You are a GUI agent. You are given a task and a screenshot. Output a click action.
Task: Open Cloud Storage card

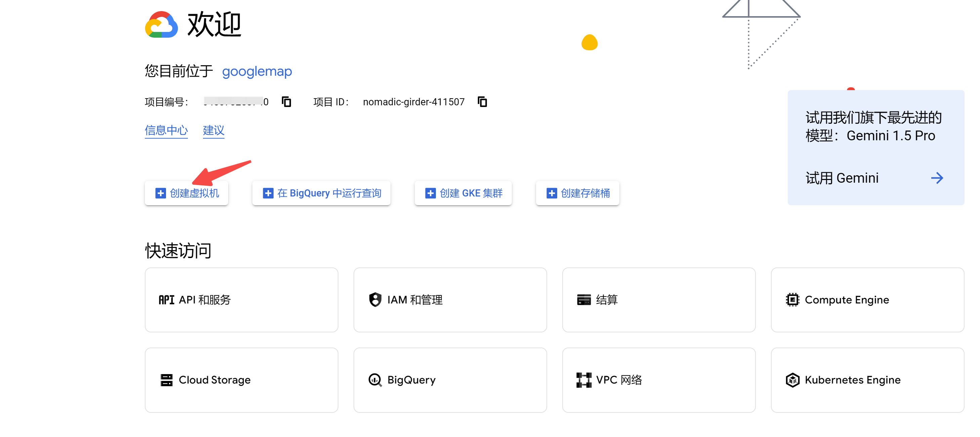pos(241,380)
